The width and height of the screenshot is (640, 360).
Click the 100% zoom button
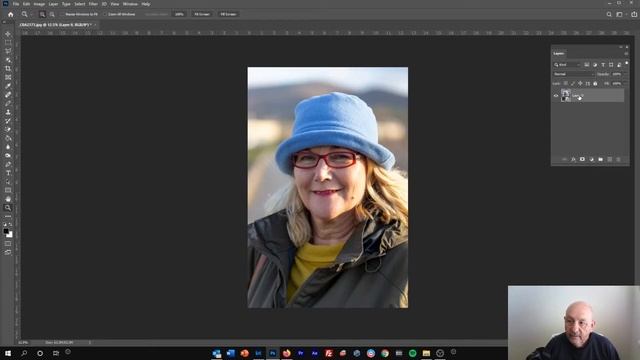[x=179, y=14]
